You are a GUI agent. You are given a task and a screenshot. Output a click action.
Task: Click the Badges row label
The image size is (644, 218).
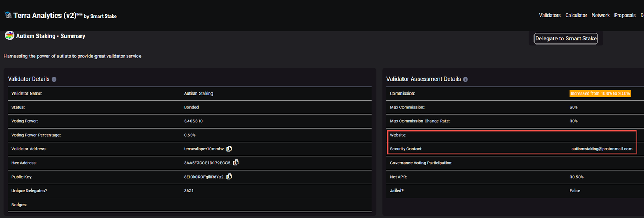click(x=19, y=205)
